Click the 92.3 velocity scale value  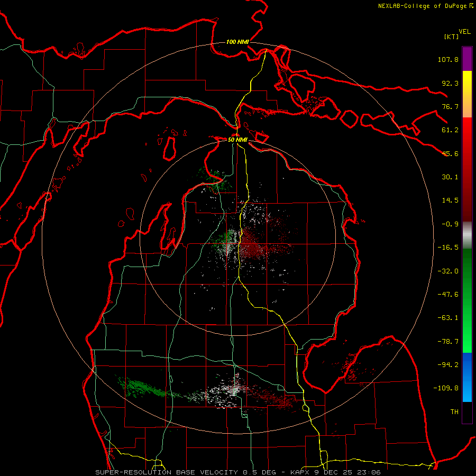click(x=450, y=83)
